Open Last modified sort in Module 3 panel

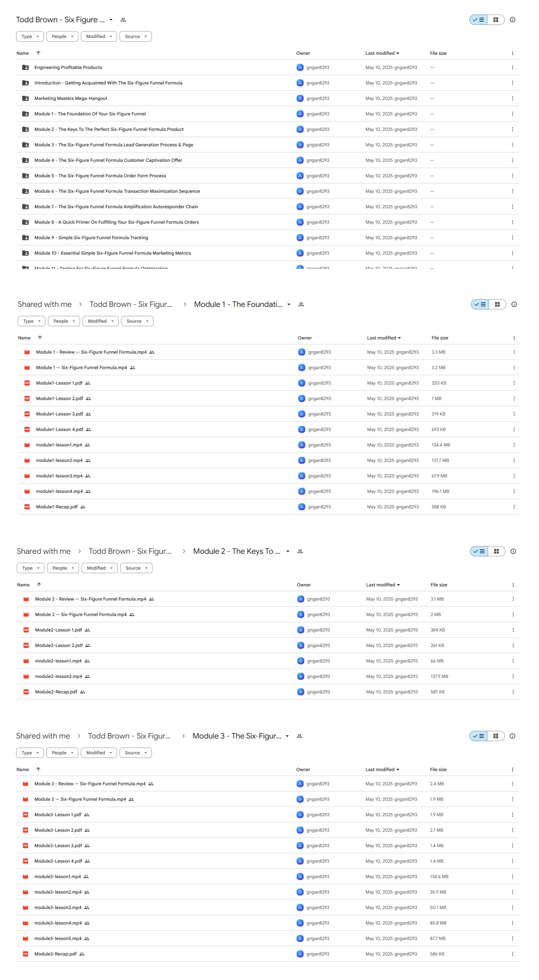point(382,769)
